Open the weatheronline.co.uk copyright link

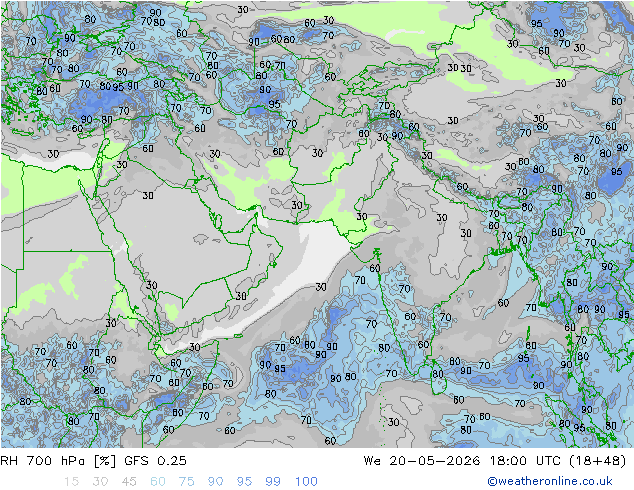[x=550, y=481]
